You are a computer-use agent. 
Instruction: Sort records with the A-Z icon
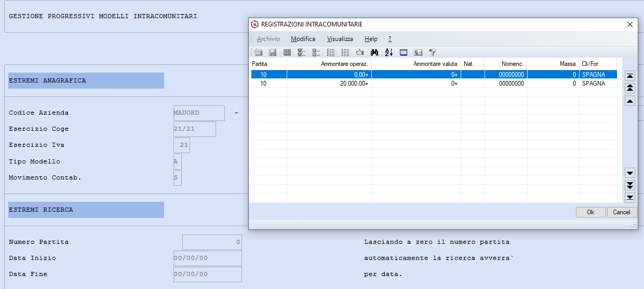(x=389, y=52)
